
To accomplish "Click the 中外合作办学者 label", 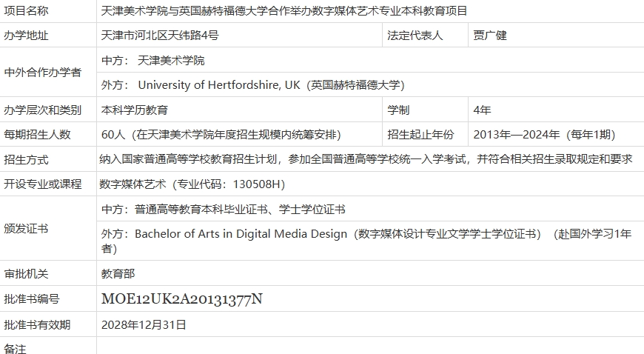I will tap(43, 73).
